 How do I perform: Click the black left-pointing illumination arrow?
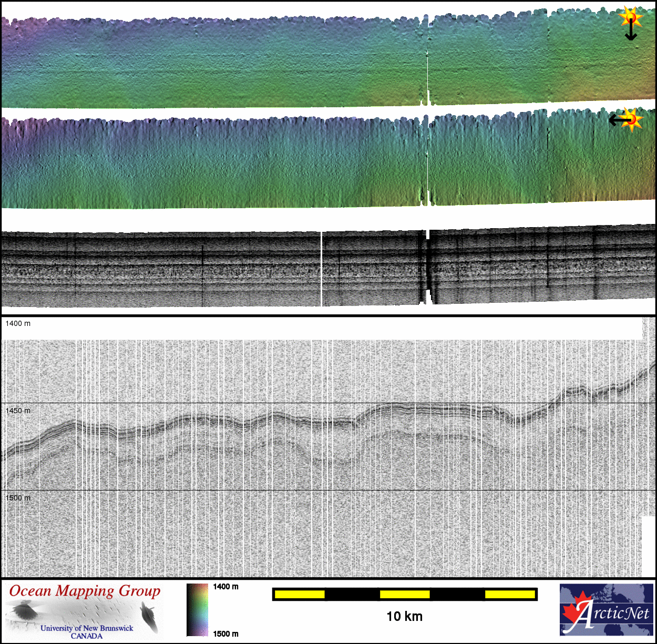point(619,120)
